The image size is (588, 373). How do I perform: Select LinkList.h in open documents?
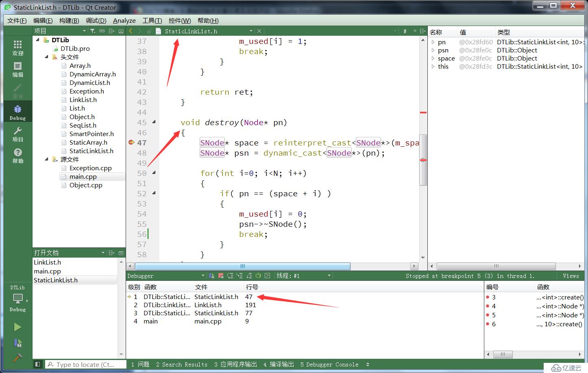[x=47, y=262]
